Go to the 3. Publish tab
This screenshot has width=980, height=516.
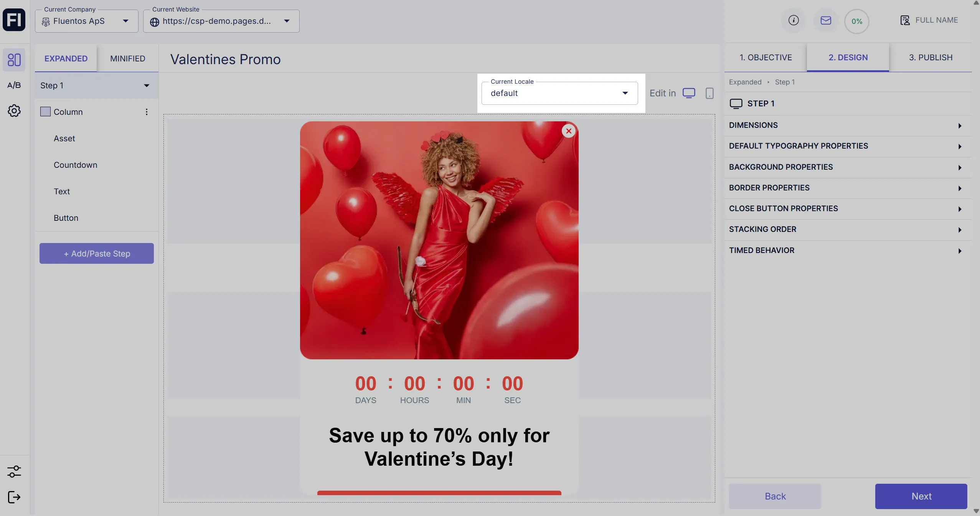931,57
